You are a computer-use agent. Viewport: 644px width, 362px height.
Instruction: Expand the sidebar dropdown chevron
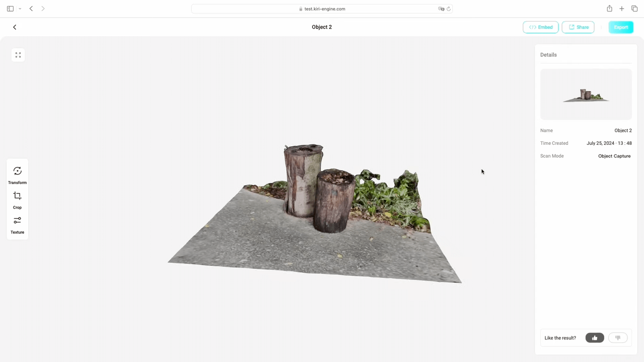[20, 9]
